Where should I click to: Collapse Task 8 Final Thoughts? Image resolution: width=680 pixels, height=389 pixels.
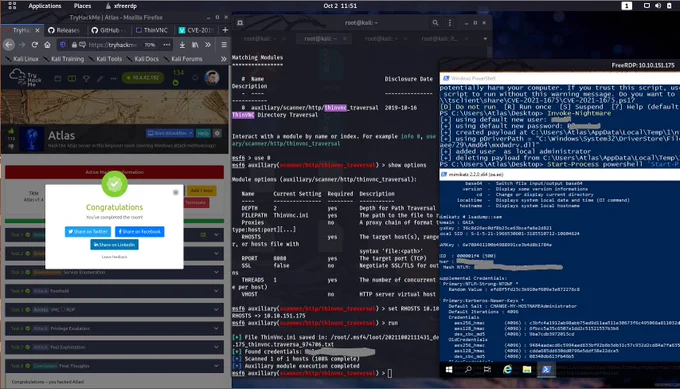tap(114, 366)
